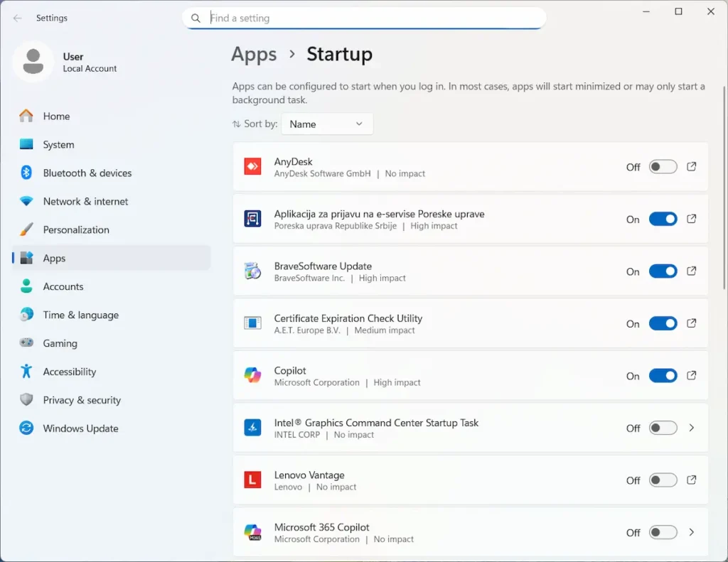Open external link for Lenovo Vantage
This screenshot has height=562, width=728.
pos(691,480)
